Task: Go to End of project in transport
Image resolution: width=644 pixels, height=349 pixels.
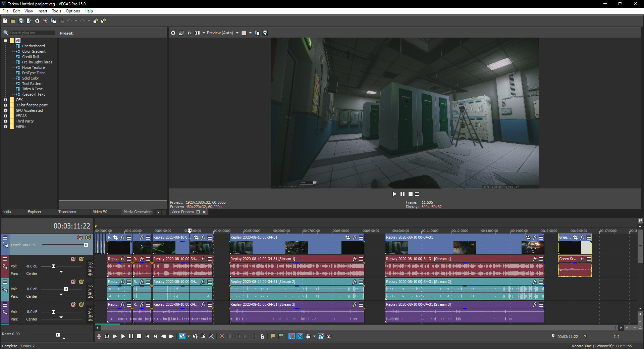Action: tap(155, 336)
